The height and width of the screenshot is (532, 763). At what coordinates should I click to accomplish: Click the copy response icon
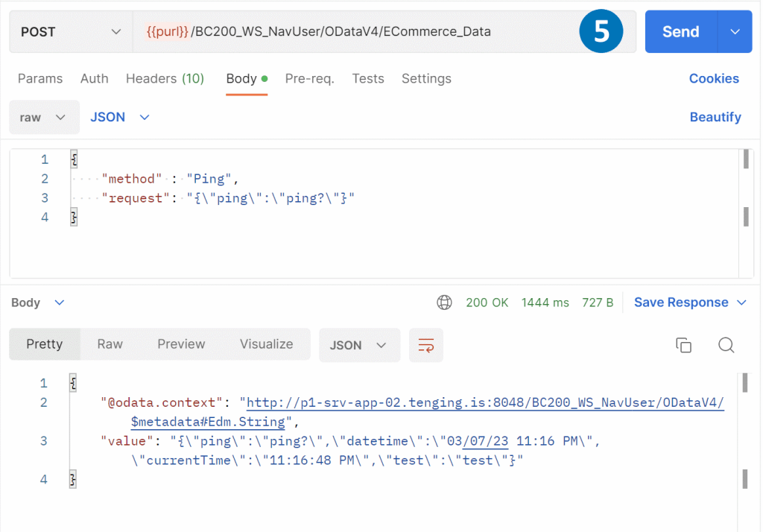click(x=683, y=345)
